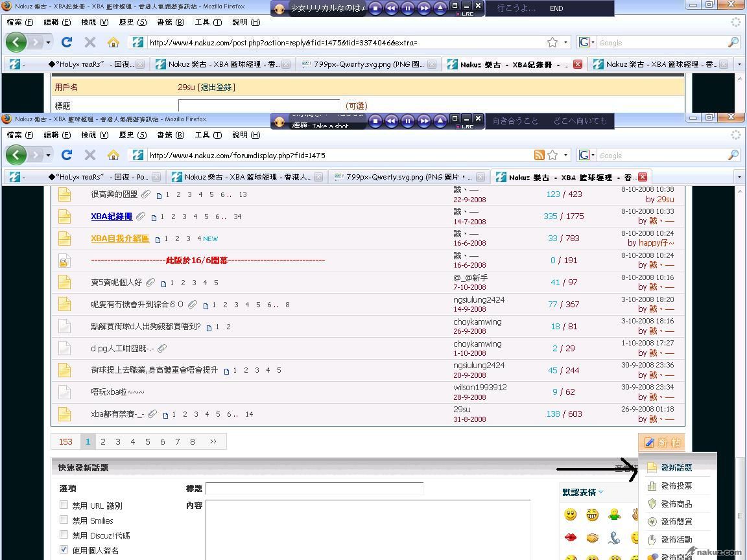Screen dimensions: 747x560
Task: Click the RSS feed icon in address bar
Action: tap(539, 155)
